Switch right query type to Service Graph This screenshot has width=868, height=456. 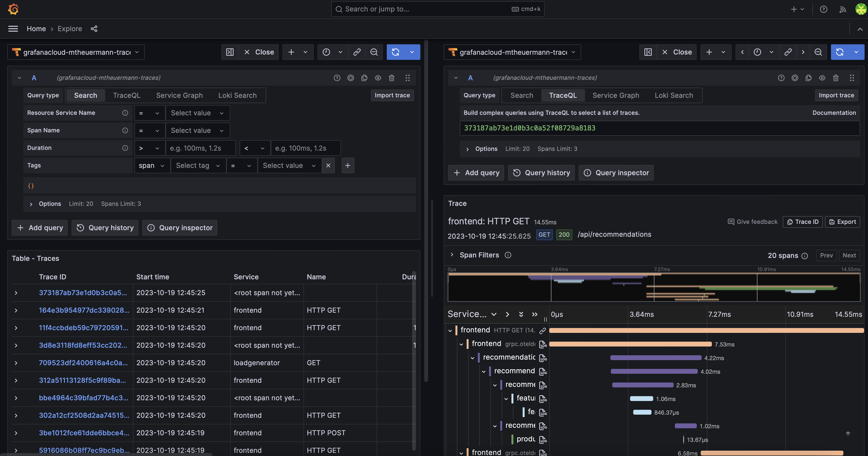tap(616, 95)
